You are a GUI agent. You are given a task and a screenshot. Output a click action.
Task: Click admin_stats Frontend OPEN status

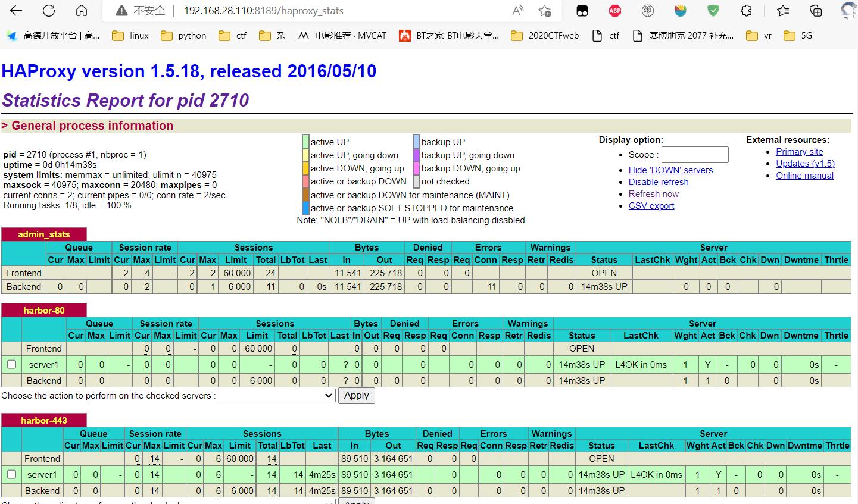click(x=604, y=273)
